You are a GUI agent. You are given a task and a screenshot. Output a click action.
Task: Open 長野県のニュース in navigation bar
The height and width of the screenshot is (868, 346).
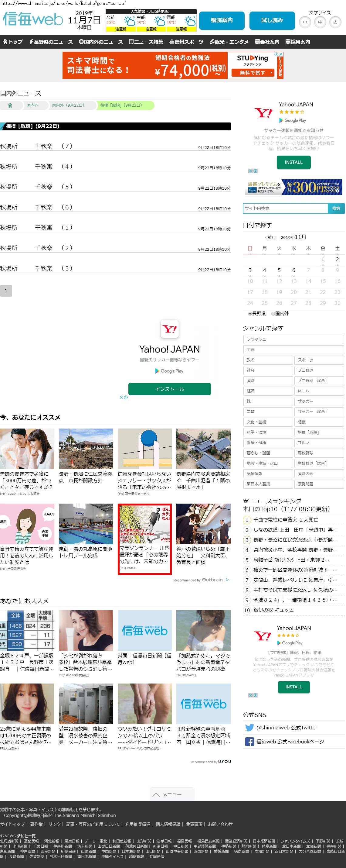(x=51, y=42)
